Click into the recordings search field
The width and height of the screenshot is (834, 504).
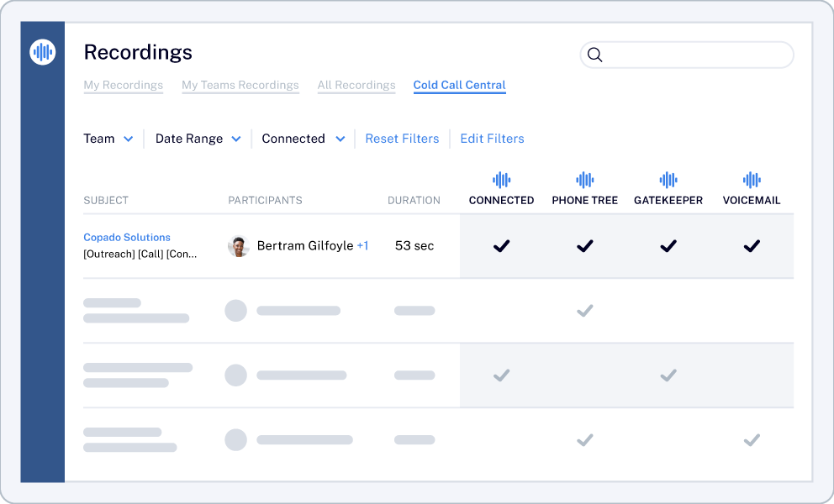(687, 55)
